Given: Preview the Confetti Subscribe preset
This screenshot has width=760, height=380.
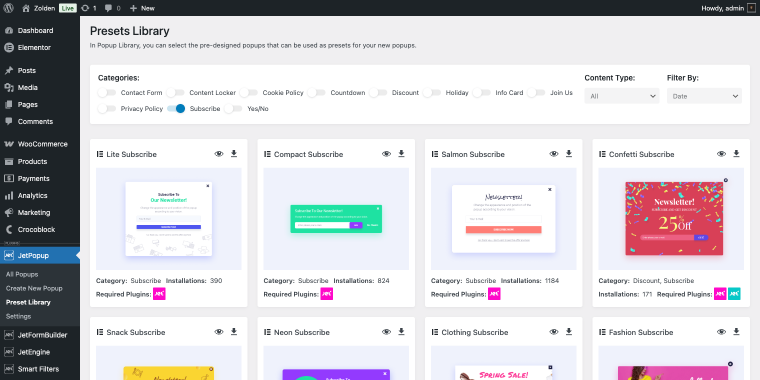Looking at the screenshot, I should tap(722, 154).
